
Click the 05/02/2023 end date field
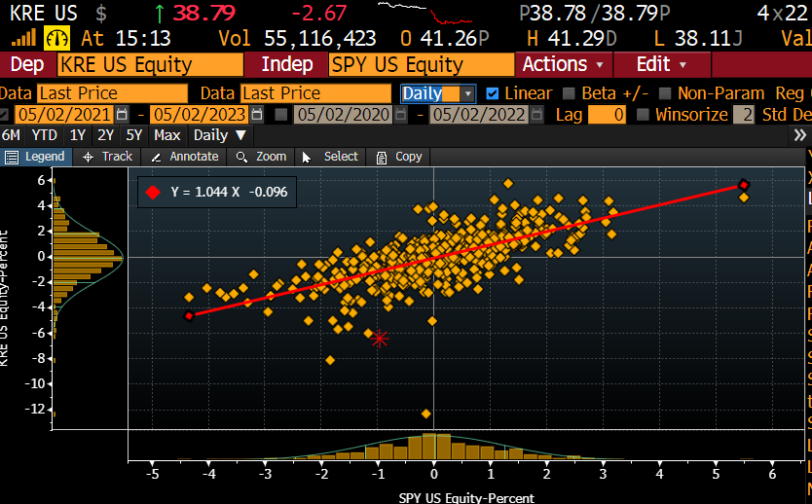point(200,115)
